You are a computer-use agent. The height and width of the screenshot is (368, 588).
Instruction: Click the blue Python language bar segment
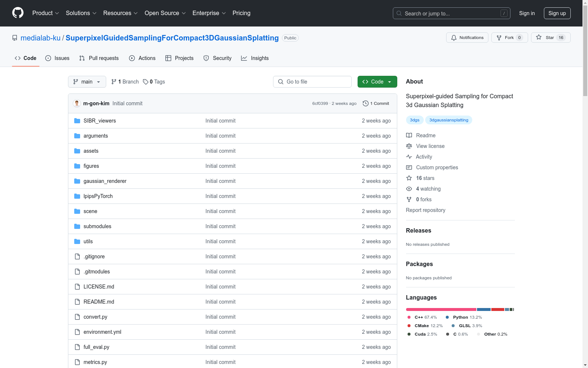484,309
